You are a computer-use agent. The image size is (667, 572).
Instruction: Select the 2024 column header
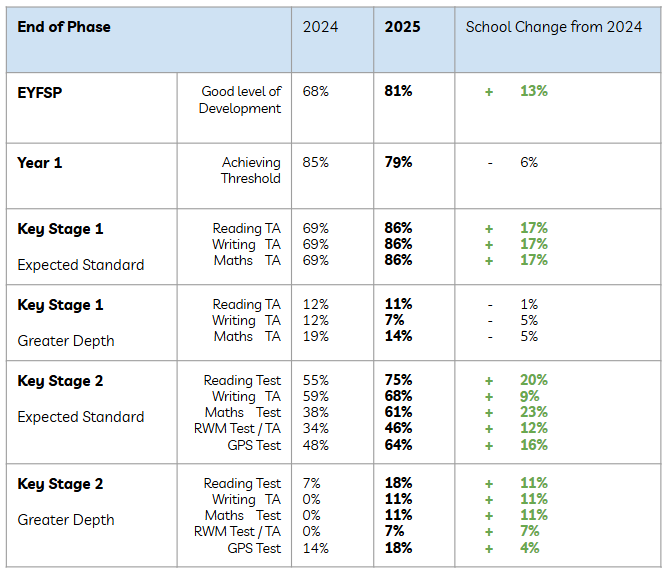(x=321, y=27)
